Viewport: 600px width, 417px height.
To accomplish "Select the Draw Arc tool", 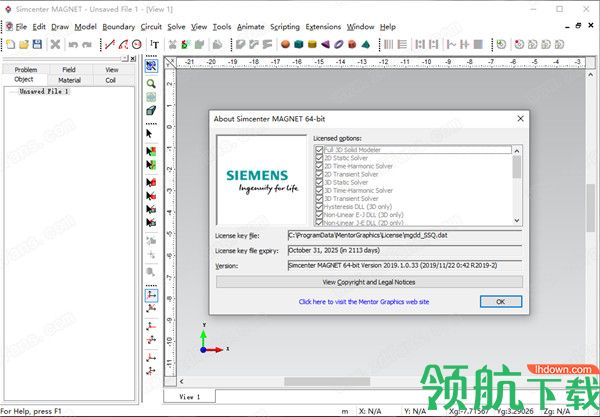I will click(123, 44).
